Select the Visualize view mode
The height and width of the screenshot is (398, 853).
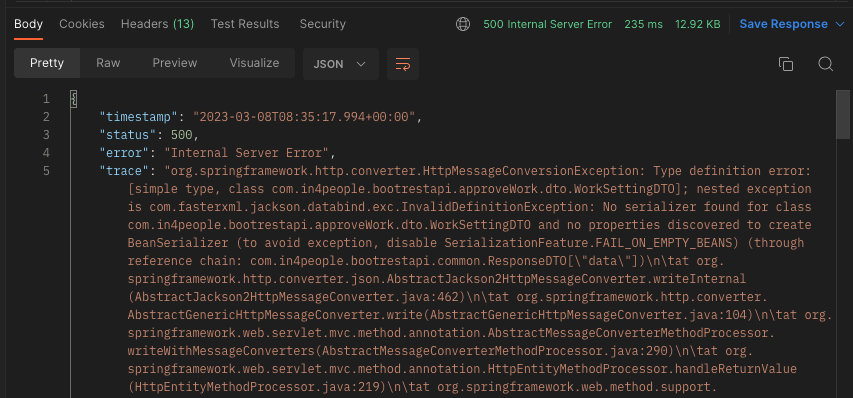tap(254, 63)
